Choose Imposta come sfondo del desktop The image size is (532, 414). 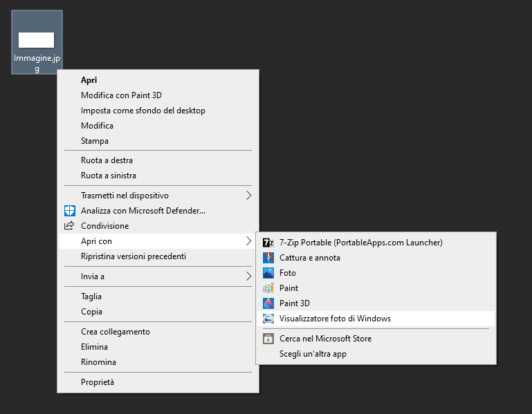pyautogui.click(x=158, y=111)
